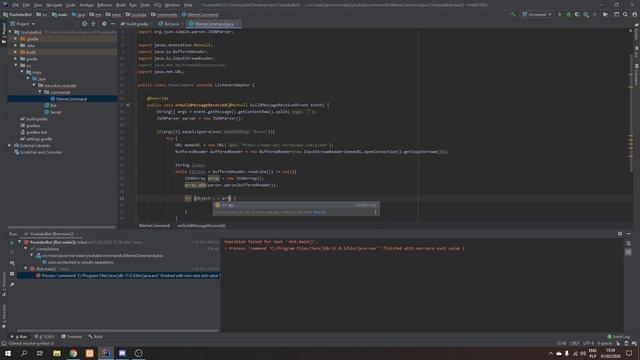Collapse the compileJava task node
Screen dimensions: 640x360
pyautogui.click(x=26, y=249)
